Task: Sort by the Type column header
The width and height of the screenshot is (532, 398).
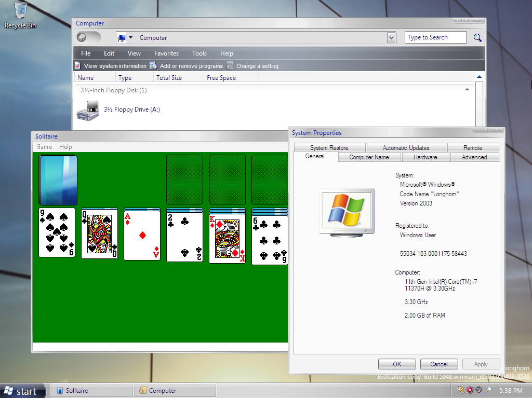Action: coord(135,78)
